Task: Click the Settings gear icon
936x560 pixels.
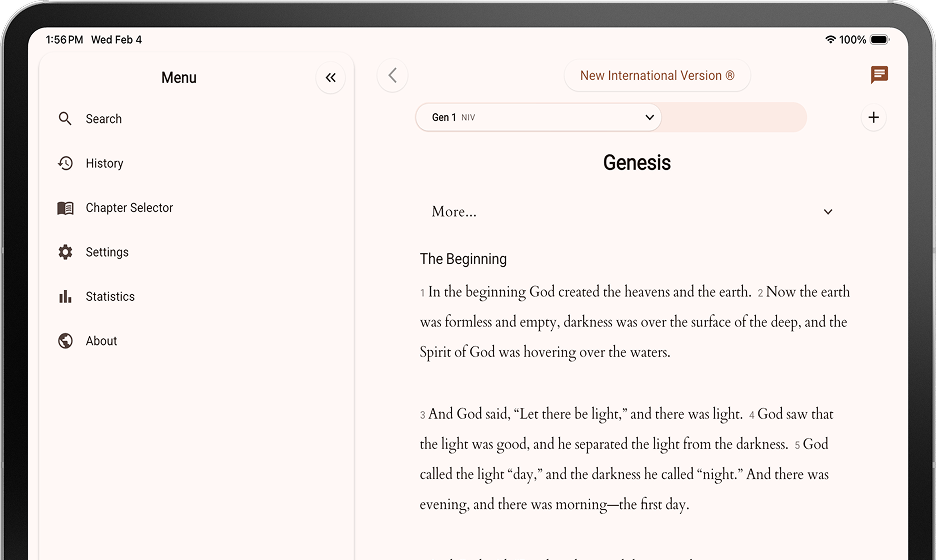Action: click(65, 252)
